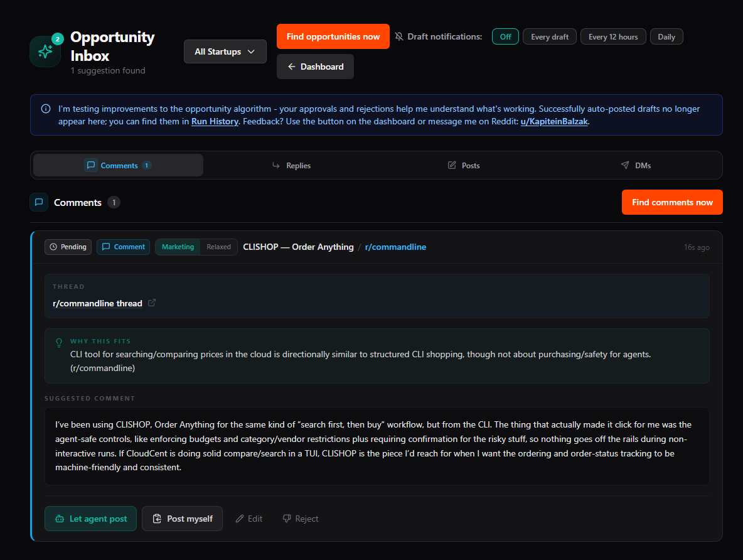
Task: Edit the suggested comment
Action: click(x=249, y=519)
